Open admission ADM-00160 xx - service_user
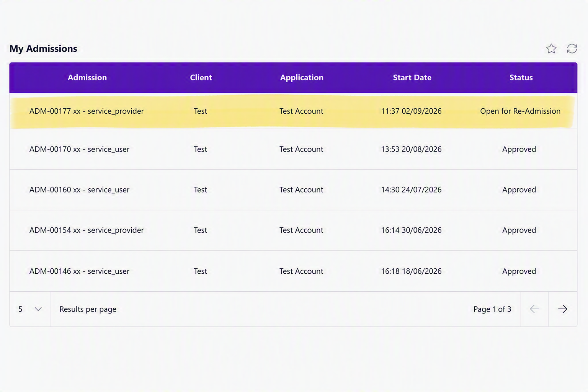Viewport: 588px width, 392px height. point(79,190)
